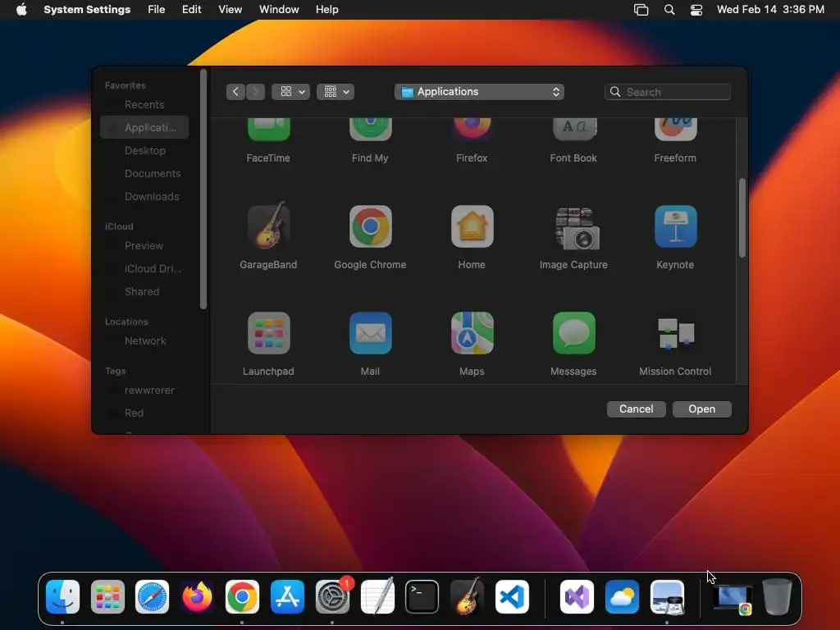The width and height of the screenshot is (840, 630).
Task: Open Firefox from the Dock
Action: click(x=197, y=596)
